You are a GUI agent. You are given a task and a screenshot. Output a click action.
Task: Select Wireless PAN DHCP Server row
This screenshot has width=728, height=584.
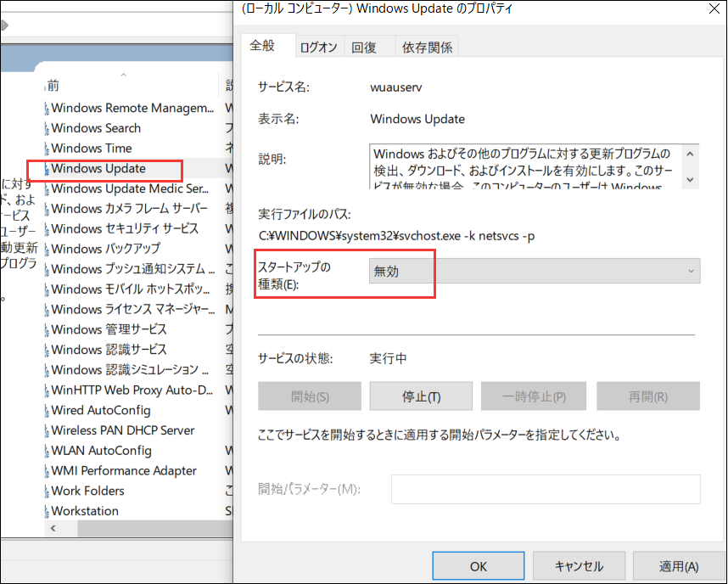pos(138,430)
